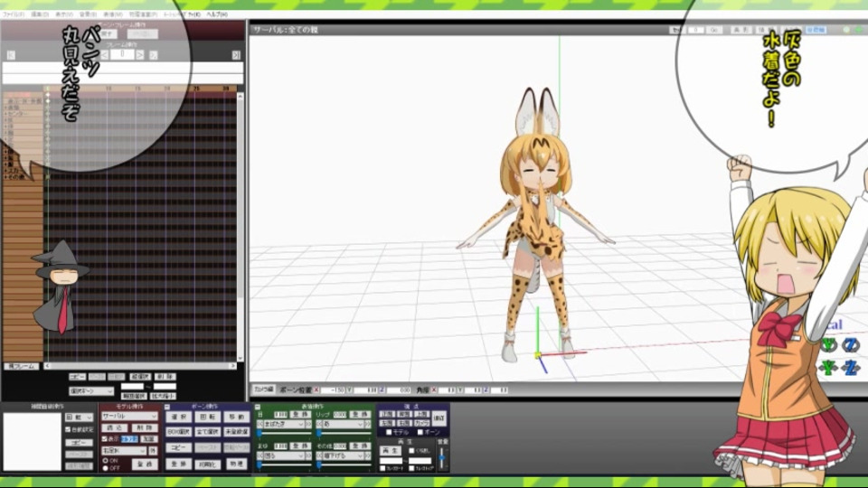The width and height of the screenshot is (868, 488).
Task: Click the green Y move axis icon
Action: [829, 367]
